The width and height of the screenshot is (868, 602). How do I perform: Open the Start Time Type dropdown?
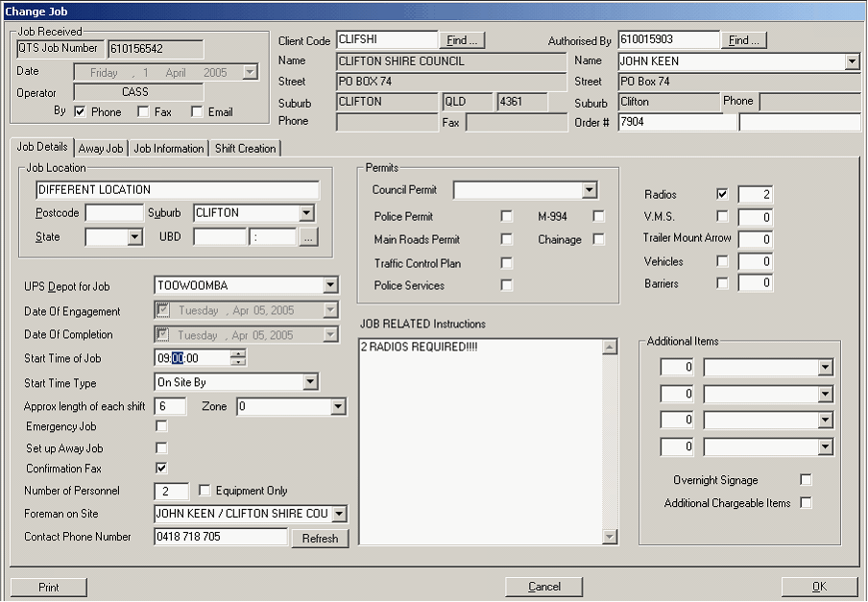click(x=309, y=382)
